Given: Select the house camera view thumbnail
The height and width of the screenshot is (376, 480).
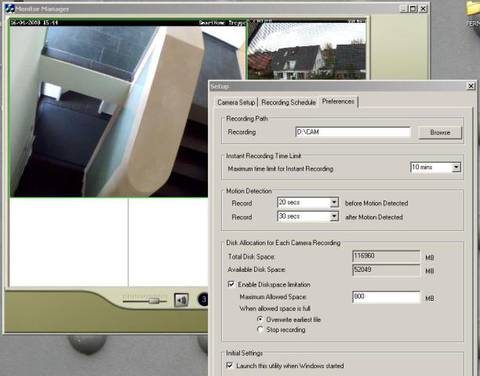Looking at the screenshot, I should (x=307, y=50).
